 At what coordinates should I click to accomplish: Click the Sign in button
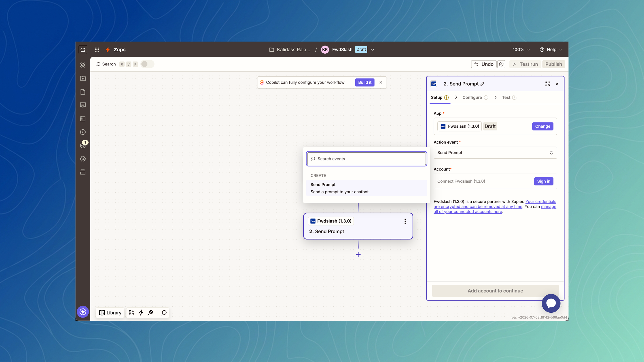click(544, 181)
